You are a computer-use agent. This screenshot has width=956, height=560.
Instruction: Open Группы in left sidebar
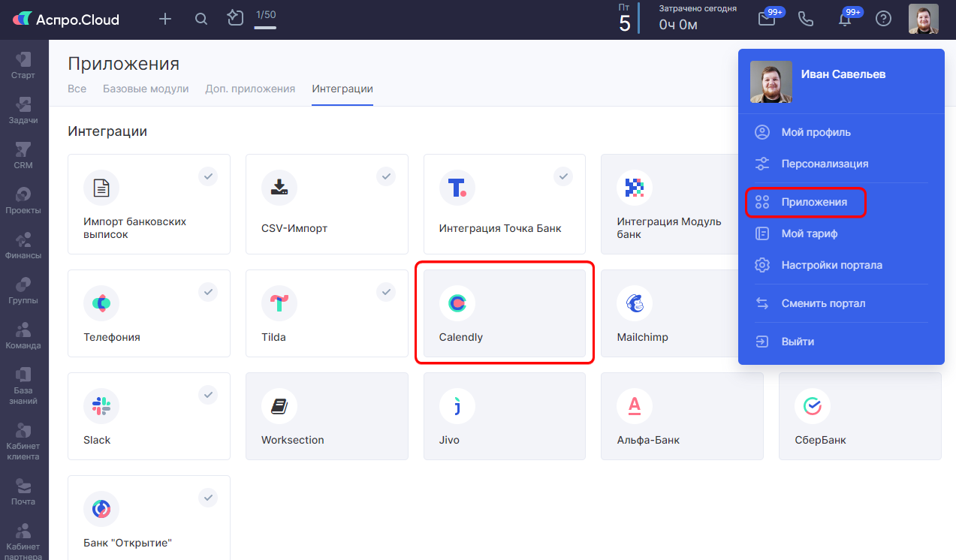click(23, 291)
